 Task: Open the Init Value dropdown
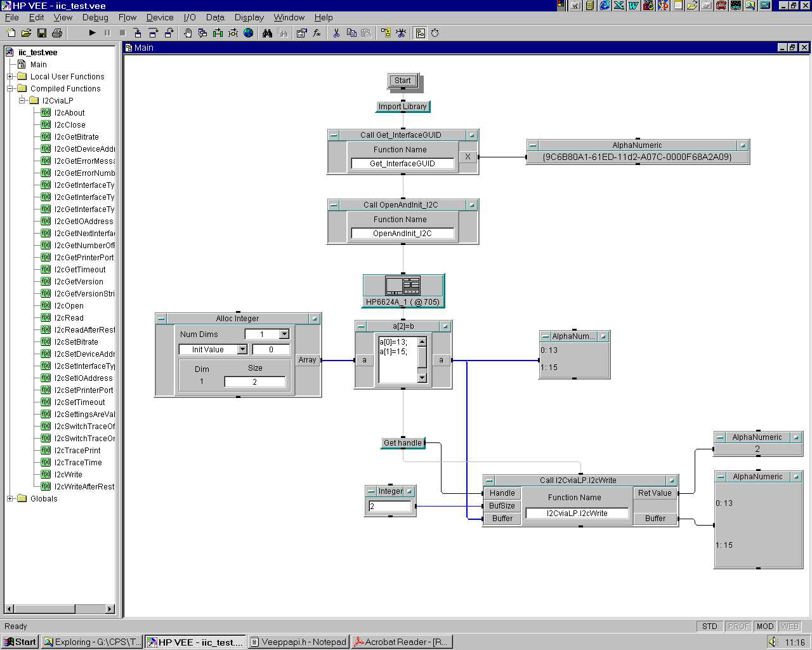[x=242, y=350]
